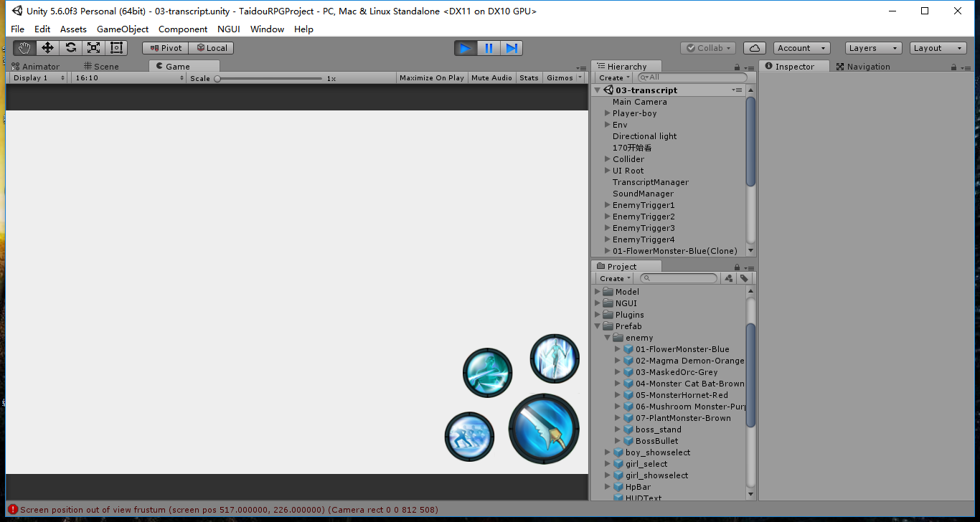Click the Project search-by-type filter icon
Screen dimensions: 980x522
pos(729,278)
